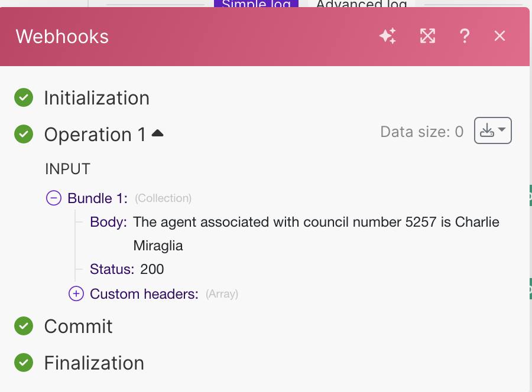Image resolution: width=532 pixels, height=392 pixels.
Task: Click the green checkmark beside Operation 1
Action: [24, 134]
